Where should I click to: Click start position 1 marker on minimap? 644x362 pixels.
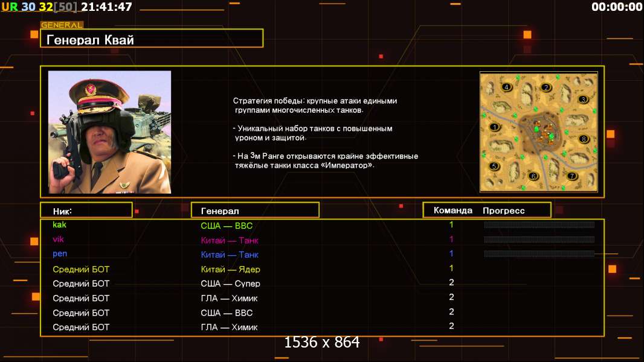[495, 127]
